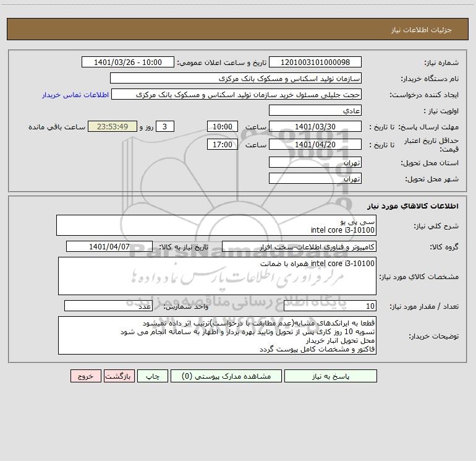The height and width of the screenshot is (461, 476).
Task: Click need date field 1401/04/07
Action: (109, 247)
